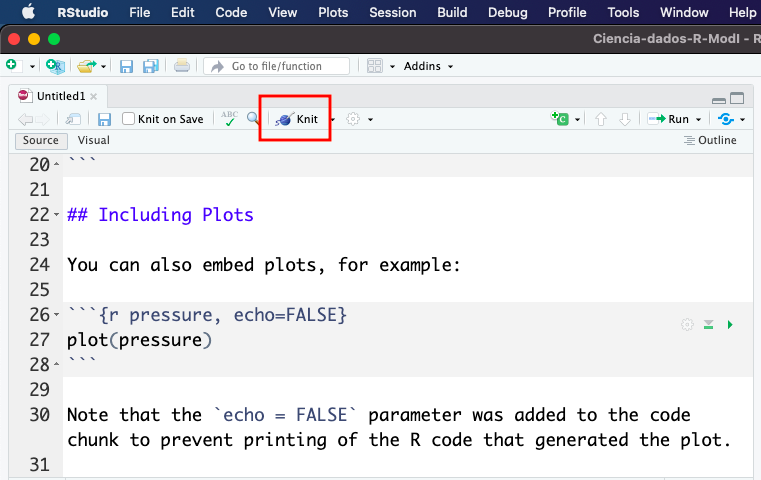Open the Plots menu
The width and height of the screenshot is (761, 480).
[x=334, y=12]
